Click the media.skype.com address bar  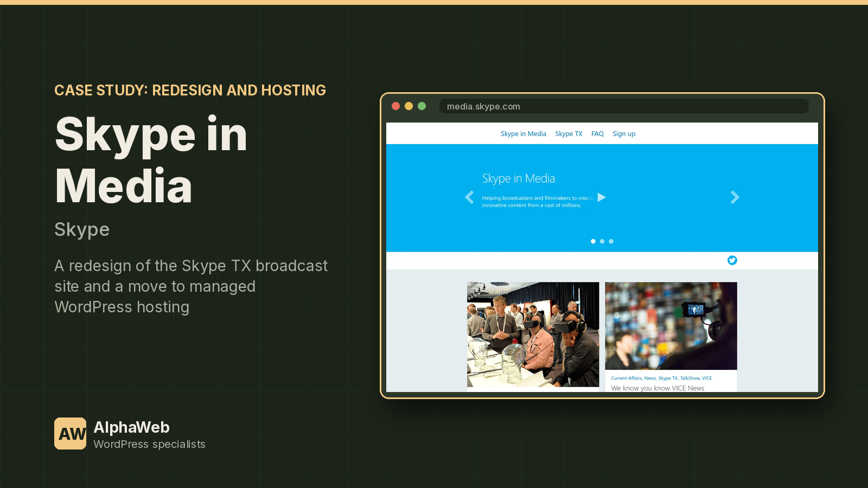coord(624,106)
